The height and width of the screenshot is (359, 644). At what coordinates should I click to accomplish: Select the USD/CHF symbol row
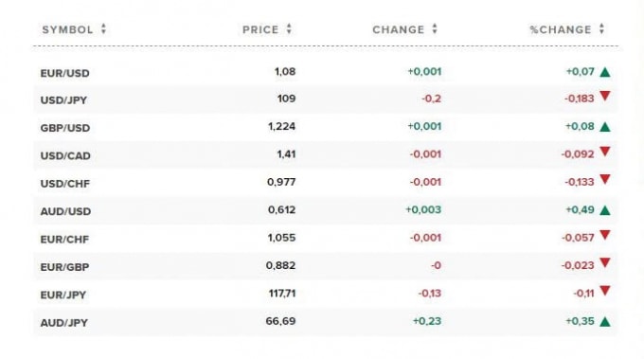pos(326,183)
